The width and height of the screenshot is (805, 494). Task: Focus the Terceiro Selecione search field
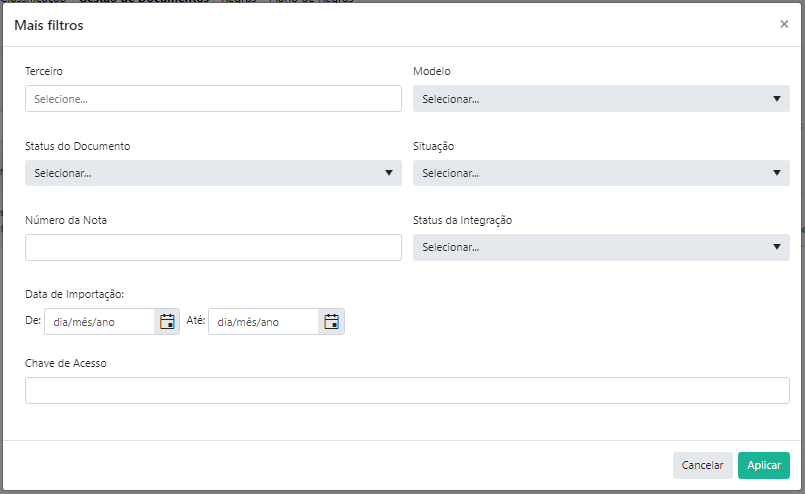[213, 99]
